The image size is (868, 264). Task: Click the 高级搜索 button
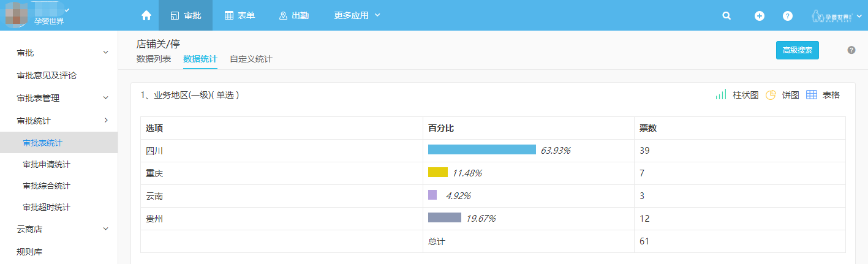(798, 50)
